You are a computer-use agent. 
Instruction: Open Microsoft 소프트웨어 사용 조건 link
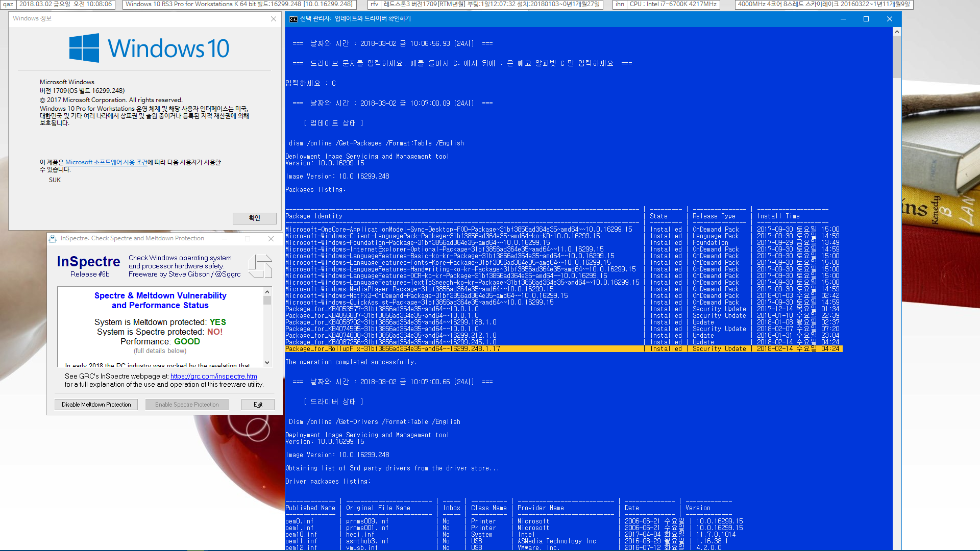106,162
